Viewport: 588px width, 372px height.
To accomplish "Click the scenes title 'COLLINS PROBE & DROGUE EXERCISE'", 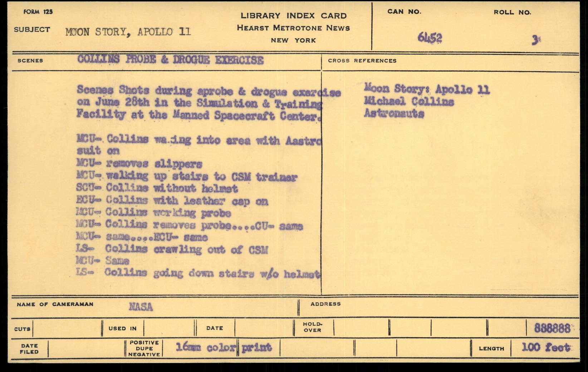I will coord(170,60).
